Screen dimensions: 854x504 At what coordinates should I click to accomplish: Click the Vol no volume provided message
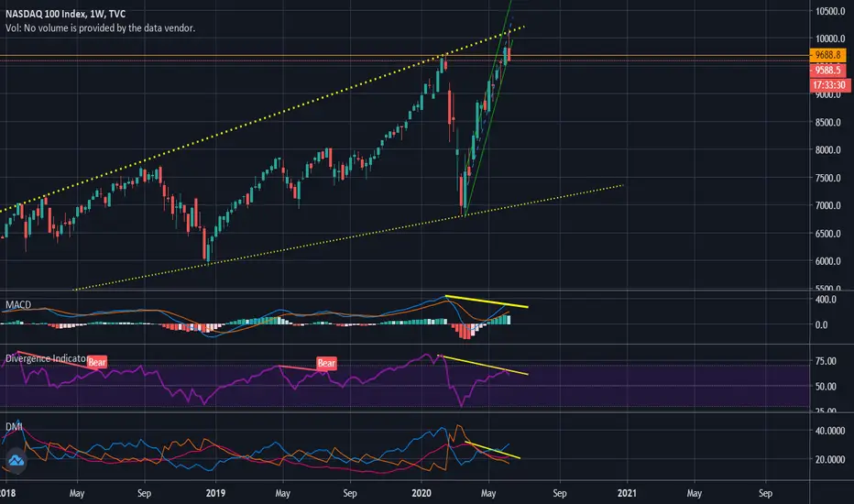100,27
